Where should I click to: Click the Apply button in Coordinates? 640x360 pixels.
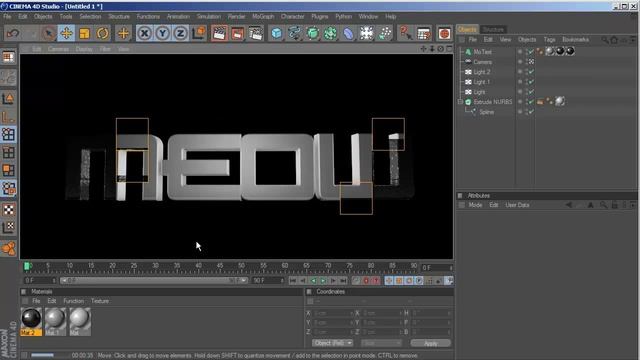coord(431,343)
